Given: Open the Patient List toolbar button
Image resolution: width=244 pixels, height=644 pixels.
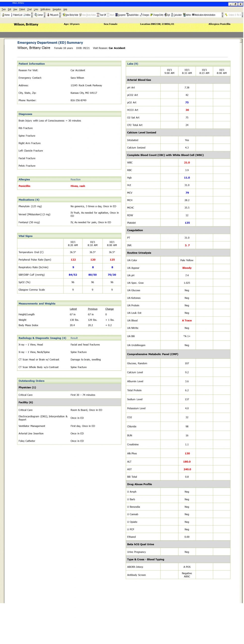Looking at the screenshot, I should click(16, 15).
